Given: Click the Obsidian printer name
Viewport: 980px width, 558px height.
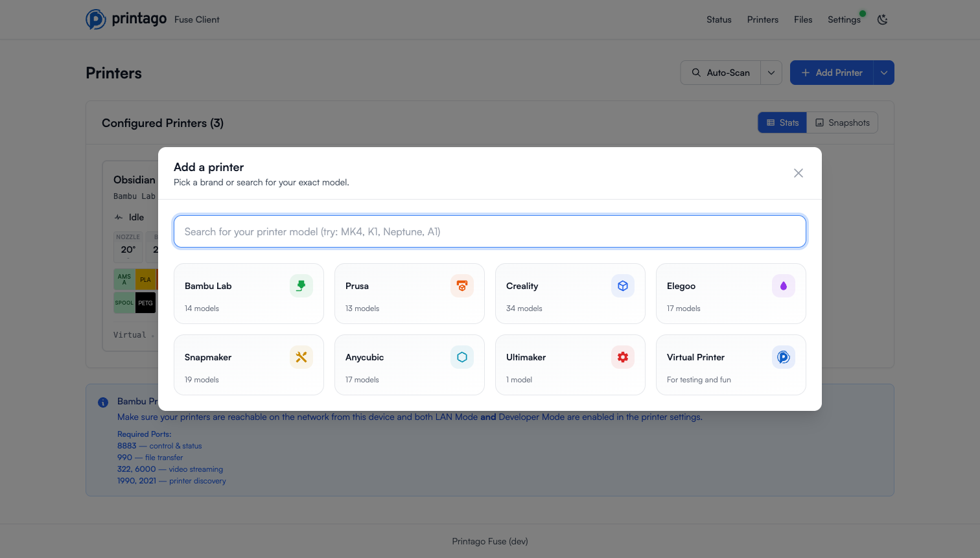Looking at the screenshot, I should tap(134, 180).
